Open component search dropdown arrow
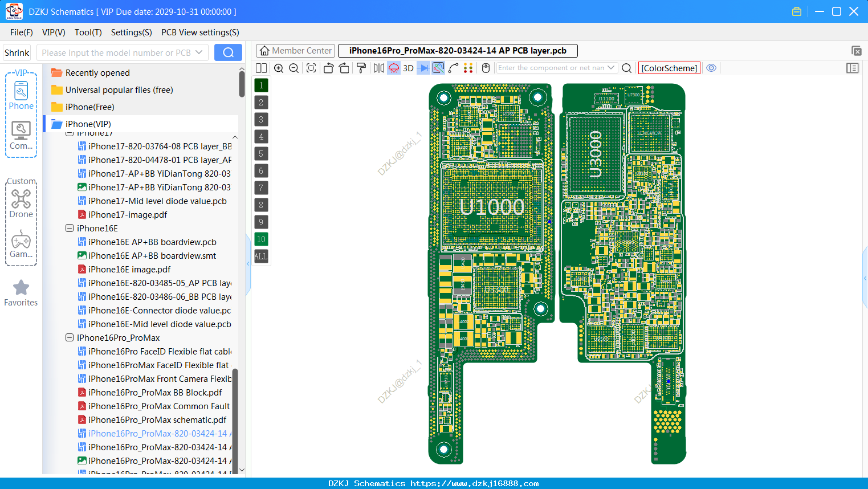The width and height of the screenshot is (868, 489). (x=611, y=68)
